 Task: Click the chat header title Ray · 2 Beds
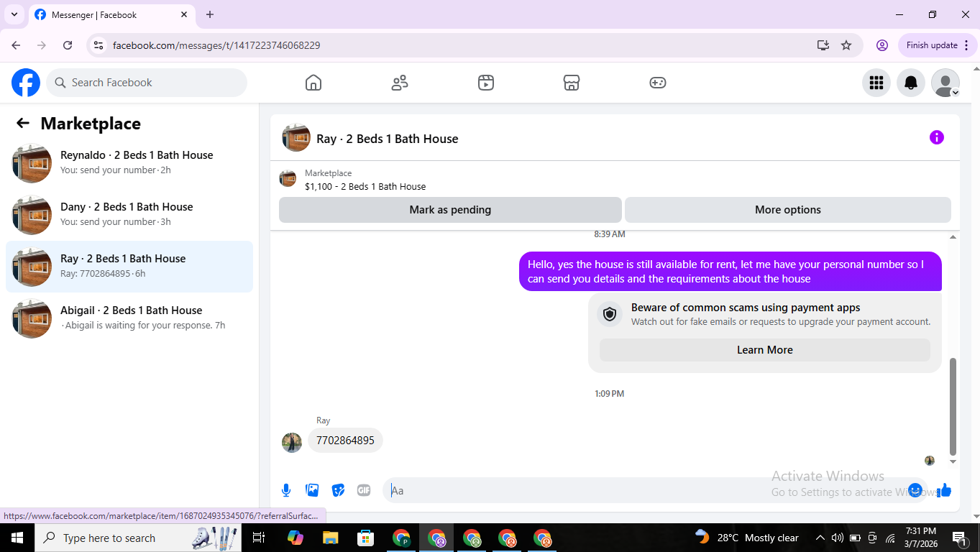click(388, 139)
